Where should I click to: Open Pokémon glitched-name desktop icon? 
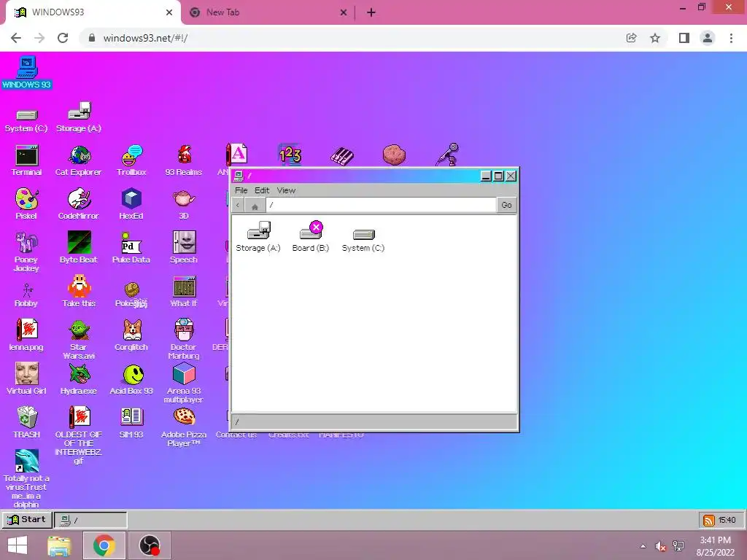[x=131, y=295]
